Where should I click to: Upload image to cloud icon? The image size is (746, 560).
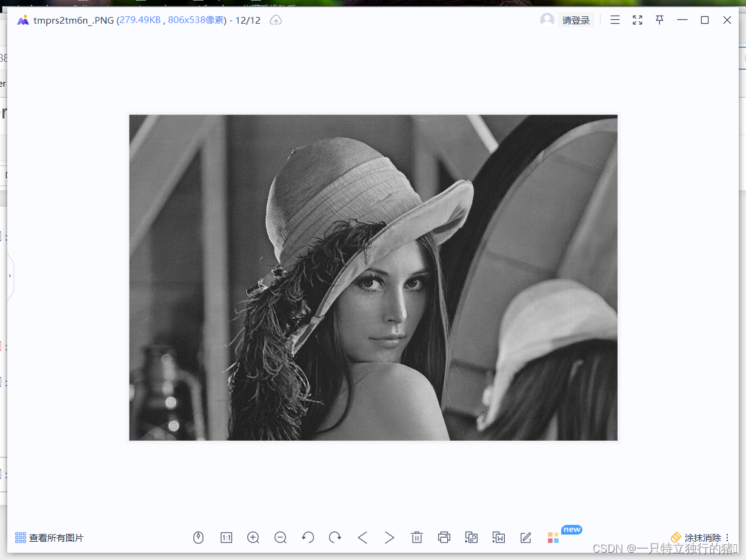276,21
